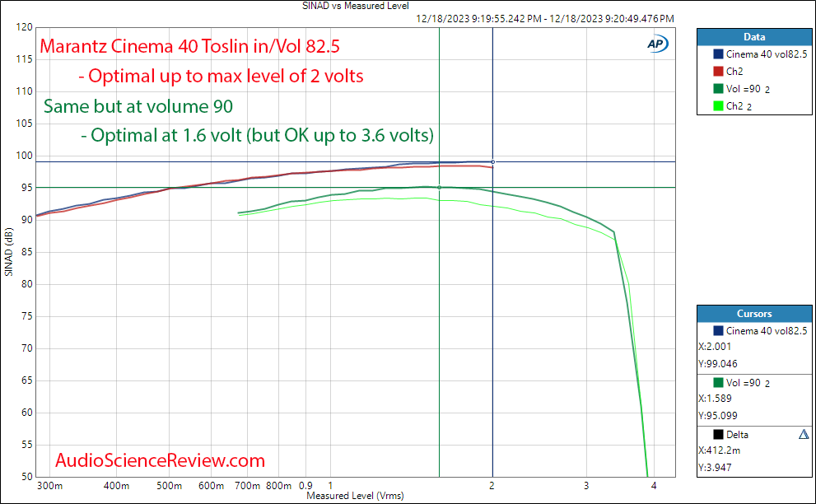Click the AP logo in the graph corner
This screenshot has height=504, width=816.
657,44
